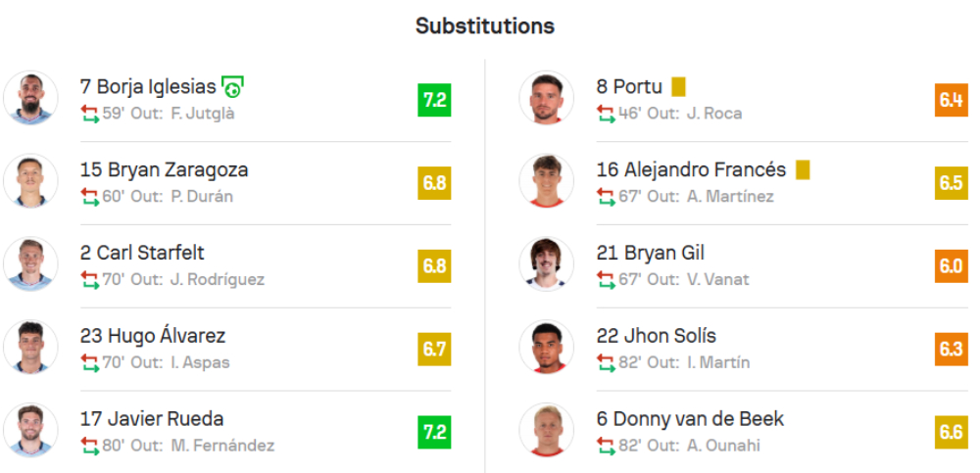Click the goal icon beside Borja Iglesias
980x473 pixels.
[x=232, y=88]
